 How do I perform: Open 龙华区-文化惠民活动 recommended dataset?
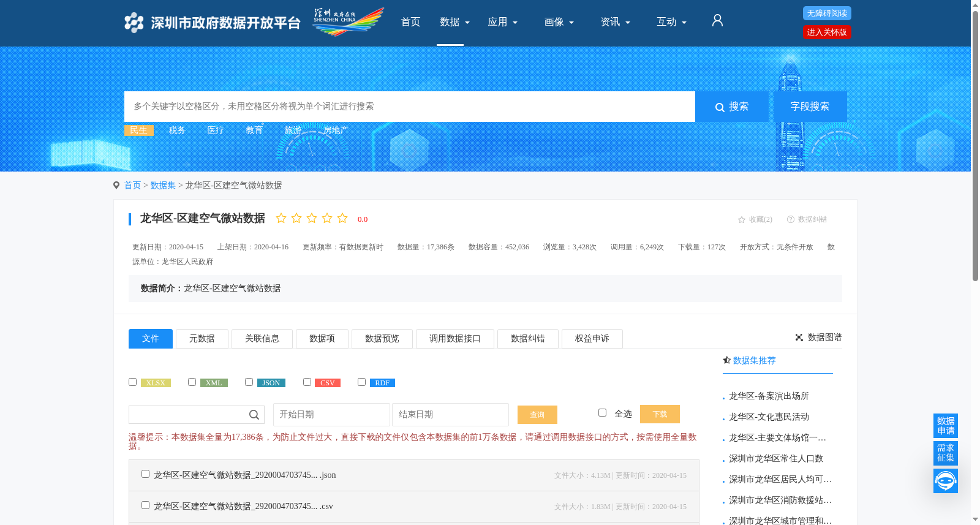769,417
